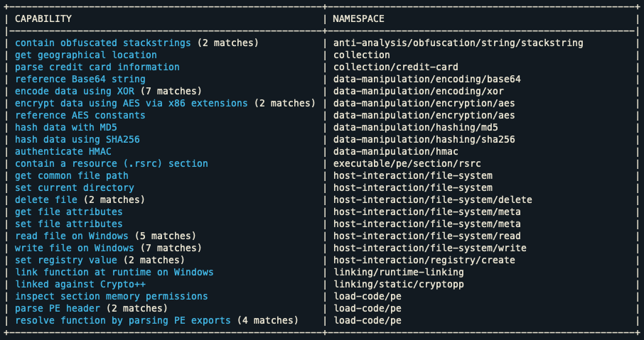Click 'set registry value' capability
Screen dimensions: 644x340
65,260
